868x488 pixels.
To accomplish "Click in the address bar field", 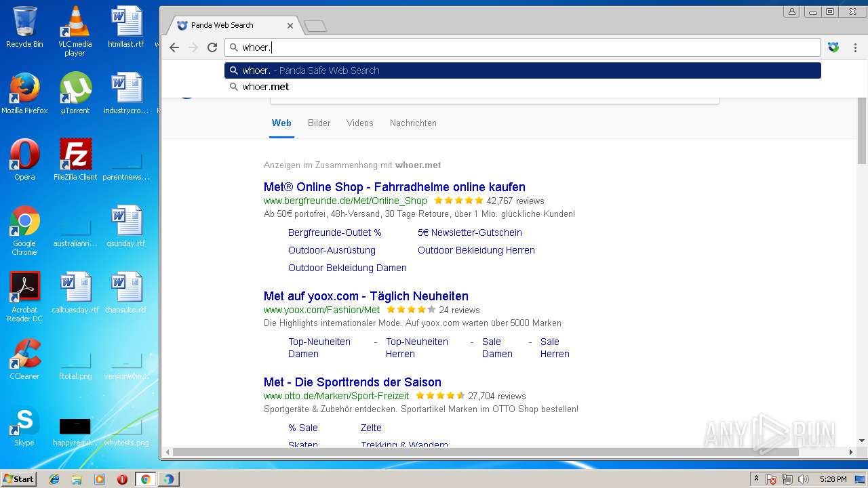I will click(x=522, y=47).
